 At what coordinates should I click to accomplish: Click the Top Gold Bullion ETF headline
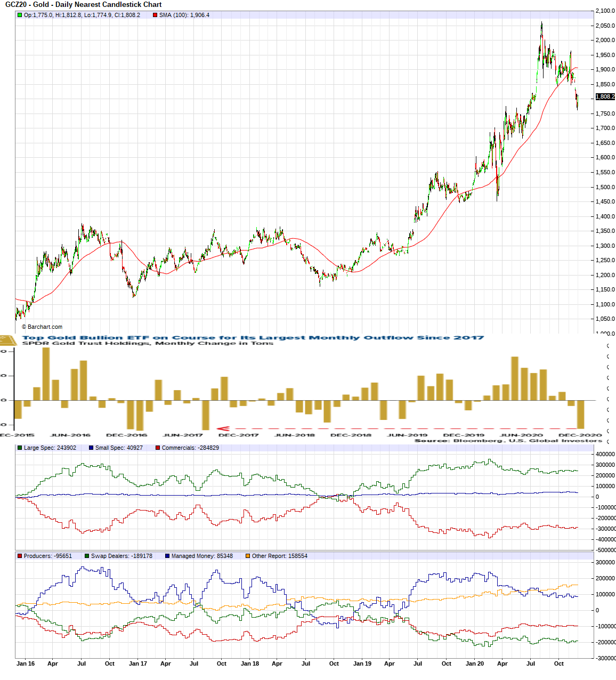[x=253, y=337]
